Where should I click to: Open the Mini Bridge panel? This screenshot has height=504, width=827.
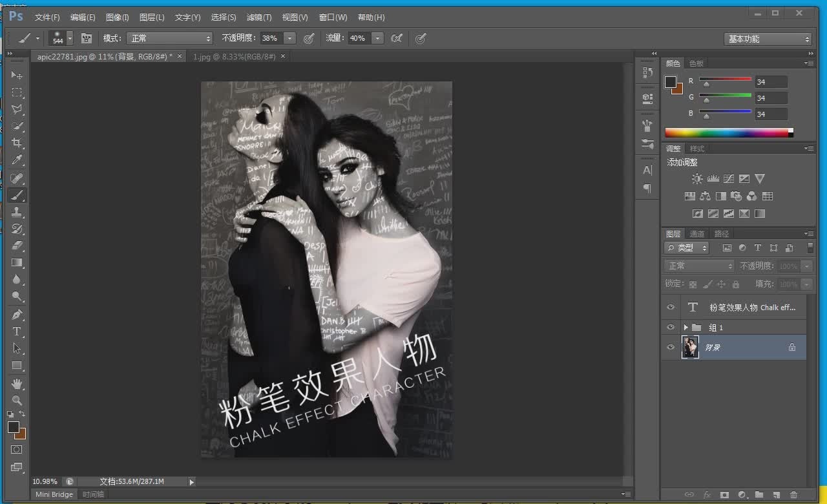(54, 494)
